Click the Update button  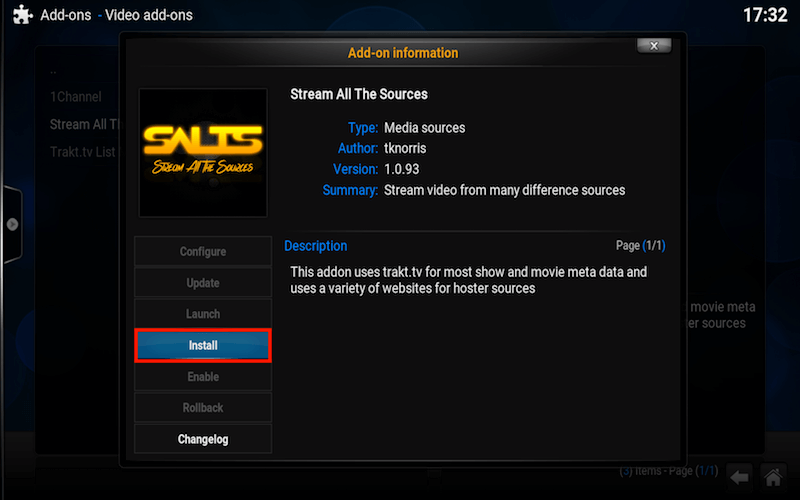point(203,283)
